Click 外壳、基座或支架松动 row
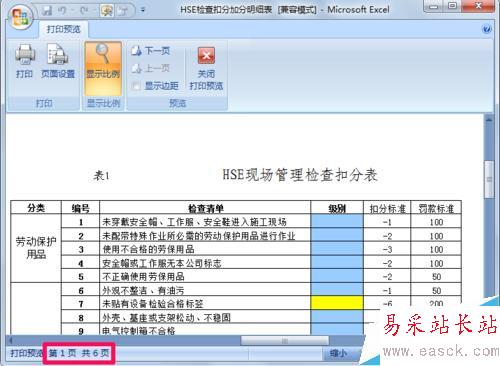Viewport: 500px width, 366px height. pos(166,318)
